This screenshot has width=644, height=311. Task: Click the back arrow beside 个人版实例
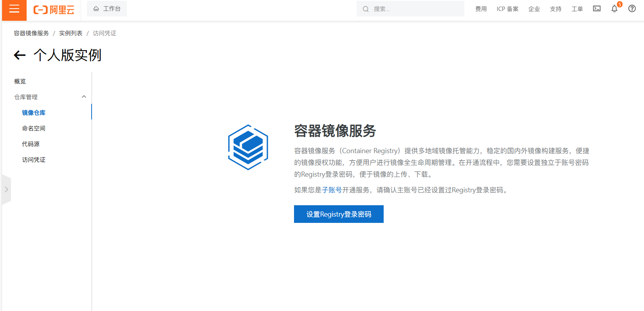tap(20, 55)
